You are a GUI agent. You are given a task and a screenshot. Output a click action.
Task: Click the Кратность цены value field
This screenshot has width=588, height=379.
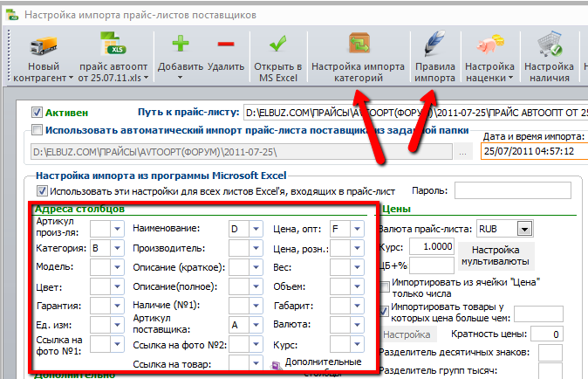coord(546,334)
